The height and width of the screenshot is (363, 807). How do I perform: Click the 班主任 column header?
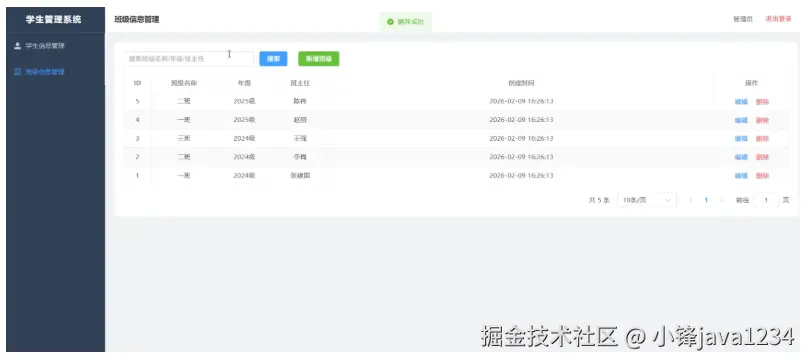(x=300, y=83)
